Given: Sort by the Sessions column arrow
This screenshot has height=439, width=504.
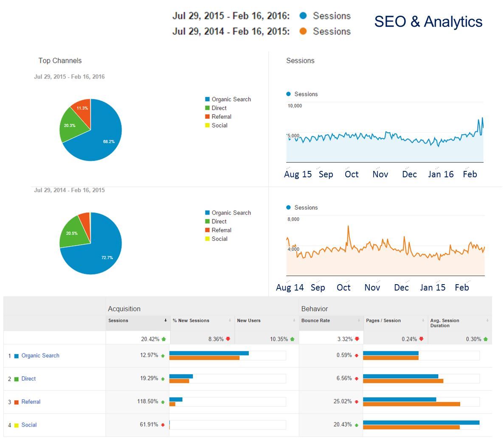Looking at the screenshot, I should tap(166, 320).
